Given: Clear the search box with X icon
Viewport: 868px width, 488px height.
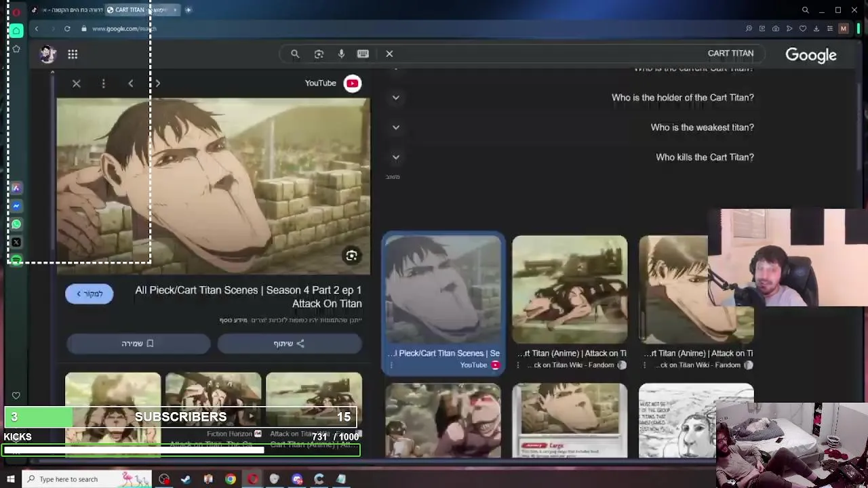Looking at the screenshot, I should point(389,54).
